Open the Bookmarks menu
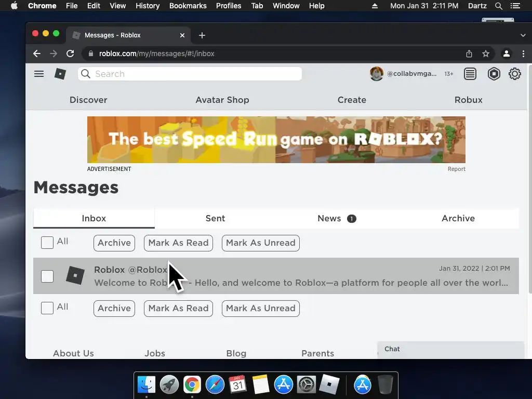 (188, 6)
